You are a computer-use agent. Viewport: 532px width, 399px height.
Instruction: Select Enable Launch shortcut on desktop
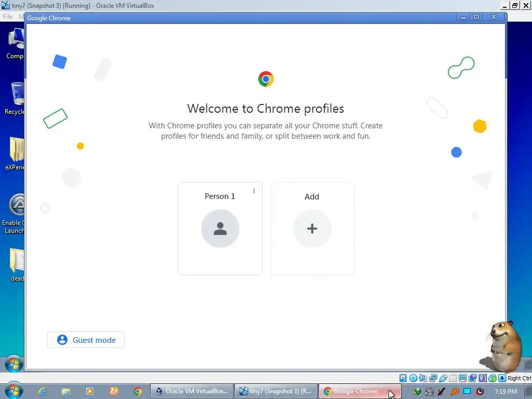[14, 214]
